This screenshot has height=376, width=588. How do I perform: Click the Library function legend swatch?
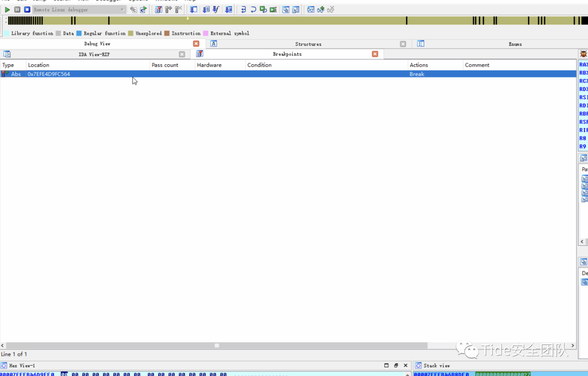coord(7,33)
